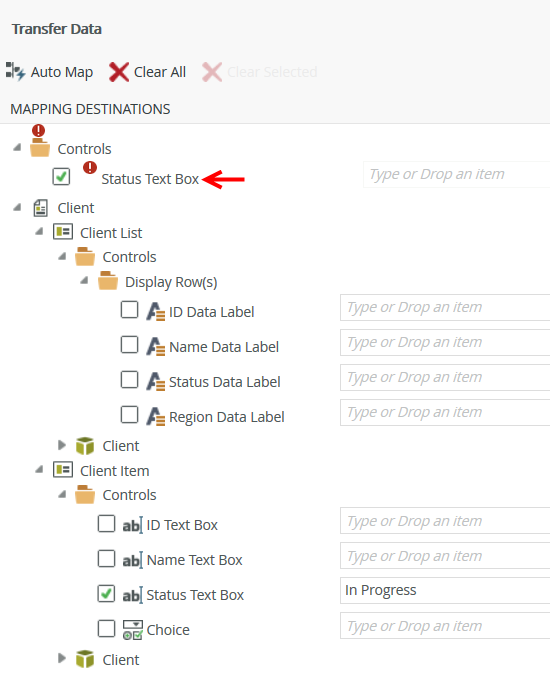Collapse the Display Row(s) node
Screen dimensions: 550x686
click(x=84, y=280)
